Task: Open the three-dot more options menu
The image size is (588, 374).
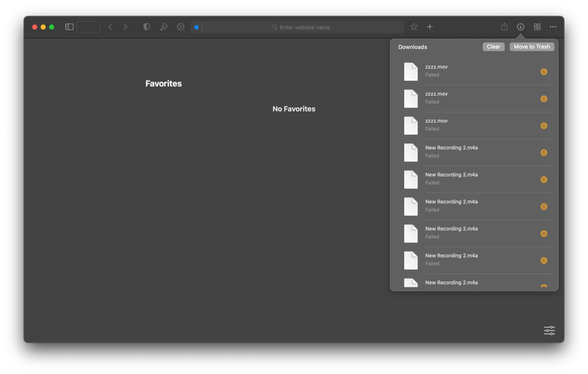Action: (x=553, y=27)
